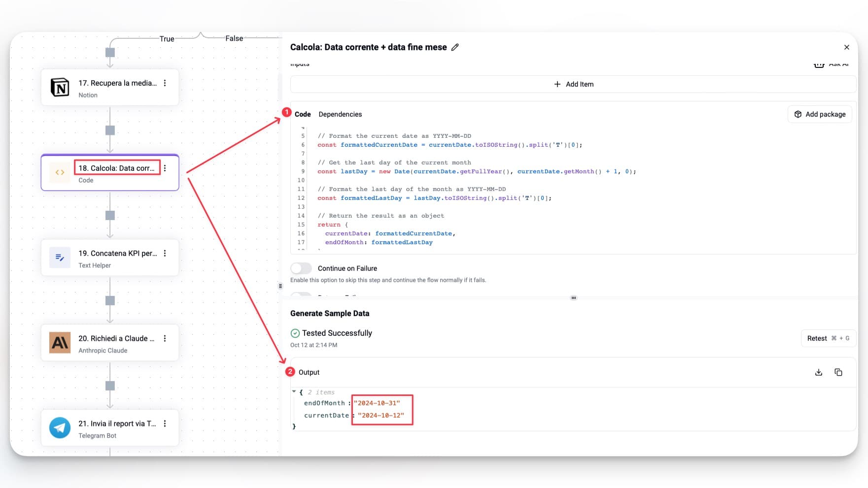868x488 pixels.
Task: Copy the output to clipboard
Action: click(x=838, y=372)
